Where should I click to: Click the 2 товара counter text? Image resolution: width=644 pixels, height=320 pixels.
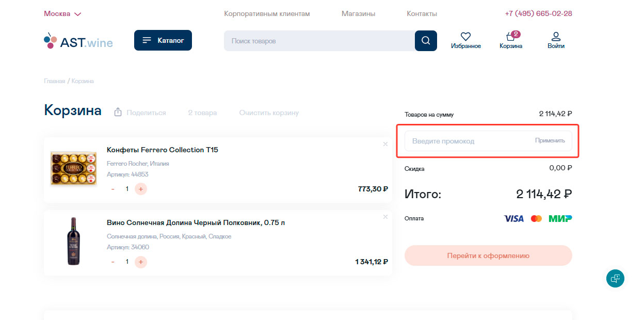[x=202, y=113]
